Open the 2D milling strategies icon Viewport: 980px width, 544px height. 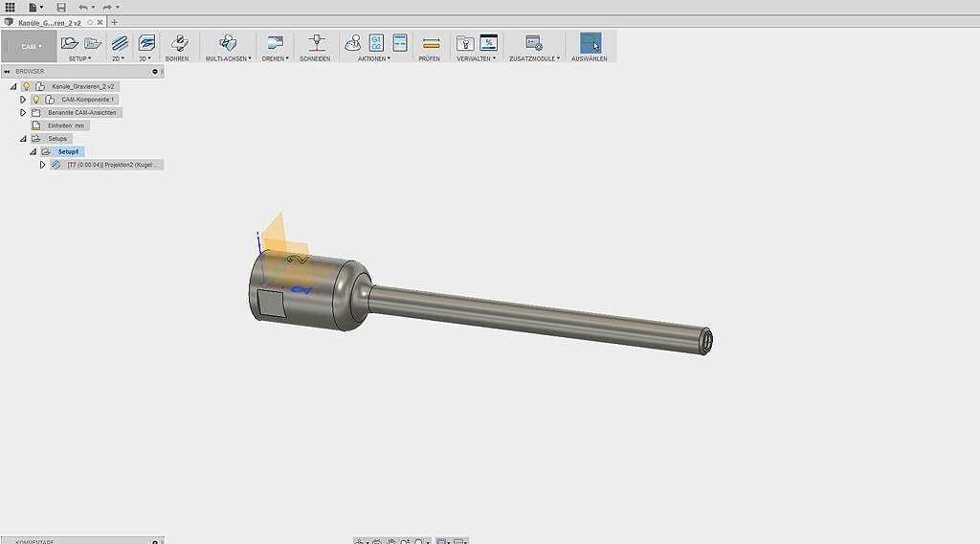point(120,43)
